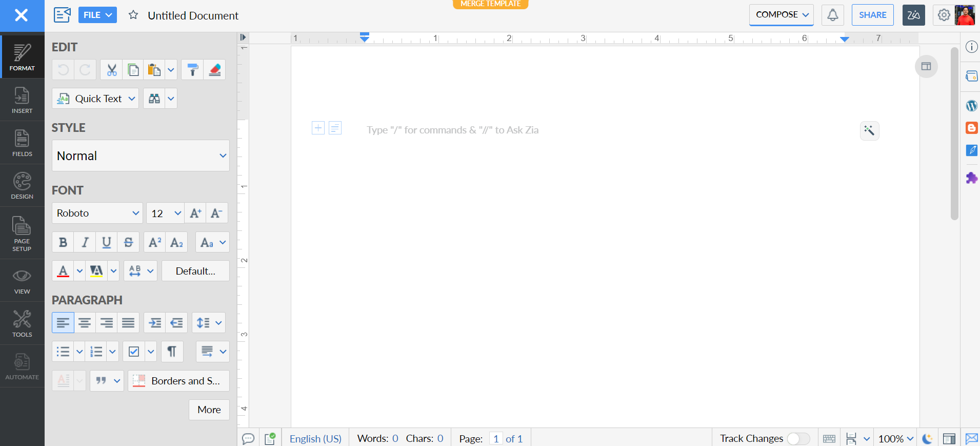Click the yellow text highlight color button

point(96,271)
